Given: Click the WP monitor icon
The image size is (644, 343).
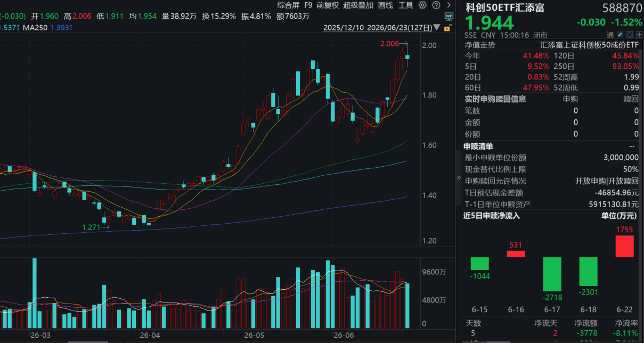Looking at the screenshot, I should click(449, 17).
